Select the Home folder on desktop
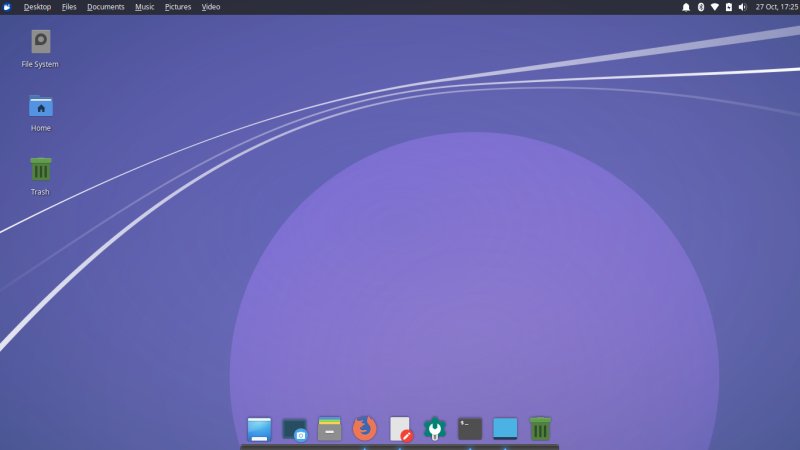 (40, 106)
